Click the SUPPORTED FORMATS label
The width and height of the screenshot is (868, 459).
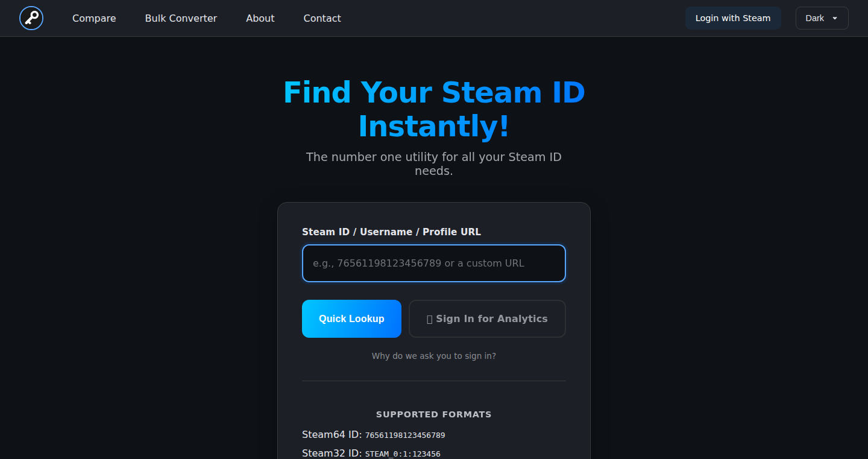tap(434, 414)
